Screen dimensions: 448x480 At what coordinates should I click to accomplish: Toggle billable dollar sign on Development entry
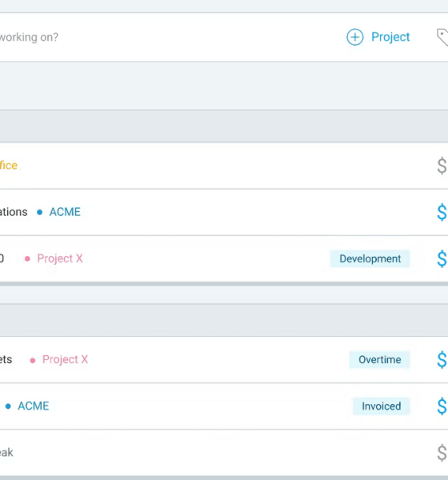442,259
